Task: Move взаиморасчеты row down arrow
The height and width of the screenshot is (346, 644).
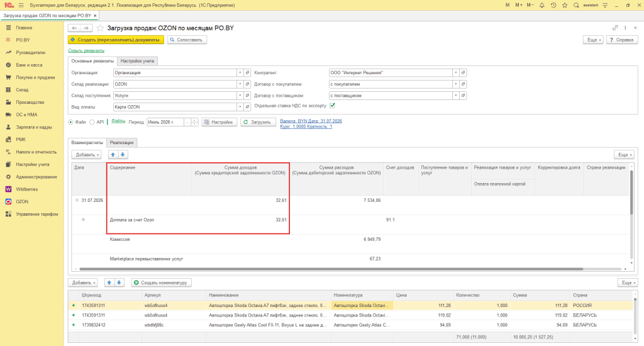Action: click(x=123, y=155)
